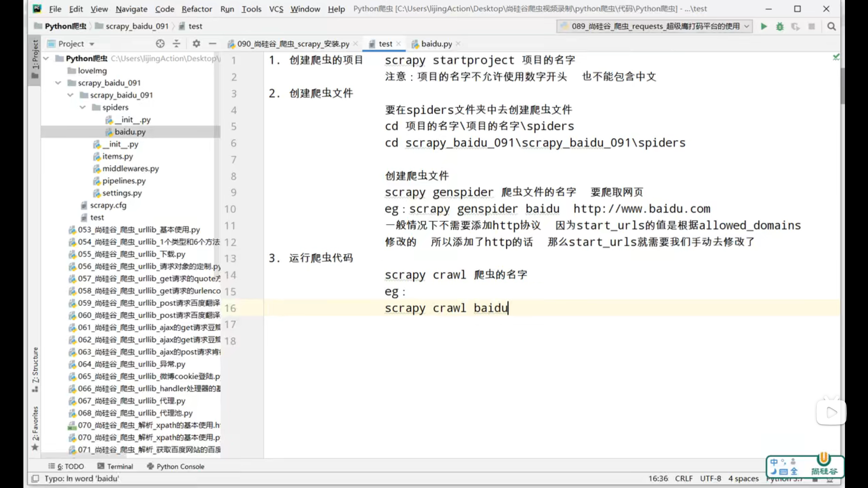Screen dimensions: 868x488
Task: Open Search Everywhere magnifier icon
Action: pyautogui.click(x=831, y=26)
